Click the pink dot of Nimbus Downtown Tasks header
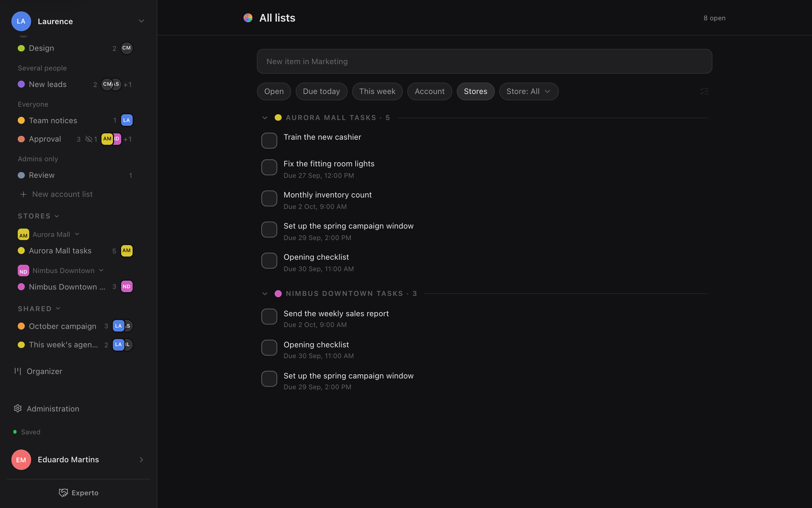Image resolution: width=812 pixels, height=508 pixels. click(278, 294)
